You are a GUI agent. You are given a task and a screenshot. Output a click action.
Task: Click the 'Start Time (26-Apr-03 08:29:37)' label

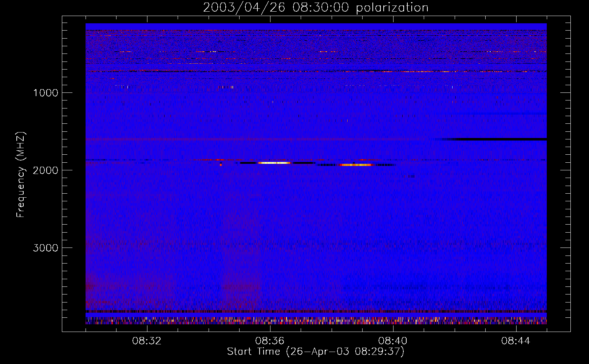tap(316, 352)
